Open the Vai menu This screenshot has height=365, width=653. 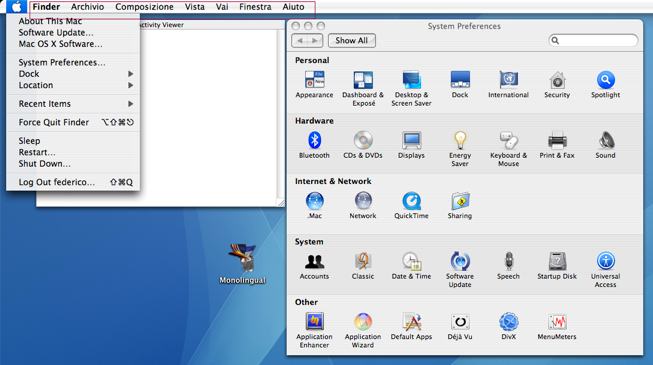(222, 7)
